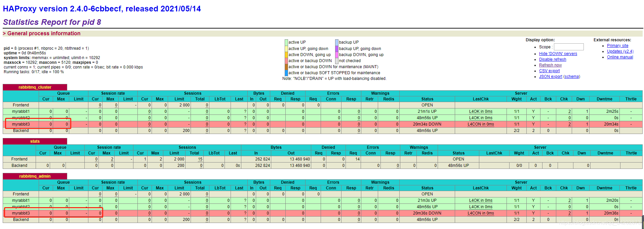Click the active UP legend color swatch
The image size is (644, 229).
(286, 42)
